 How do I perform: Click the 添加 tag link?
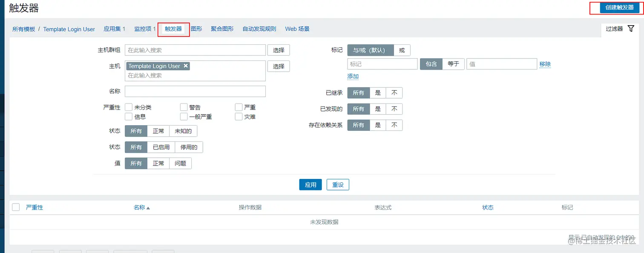click(353, 76)
